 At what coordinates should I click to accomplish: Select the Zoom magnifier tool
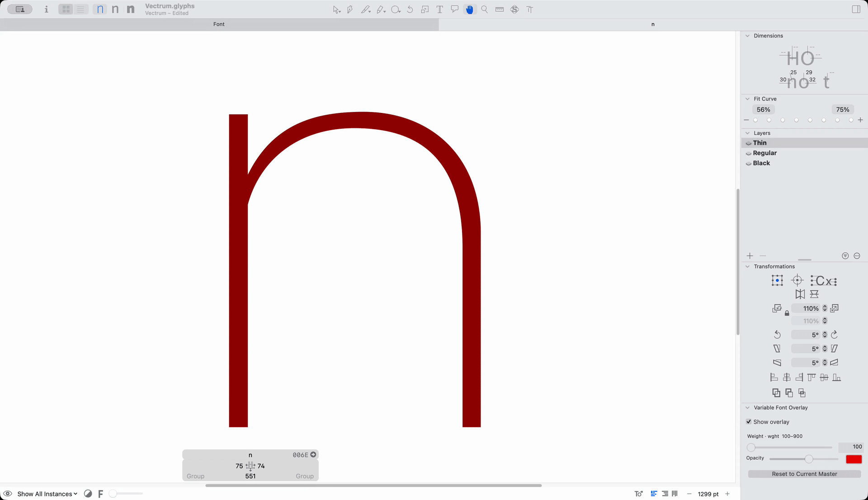click(x=484, y=9)
